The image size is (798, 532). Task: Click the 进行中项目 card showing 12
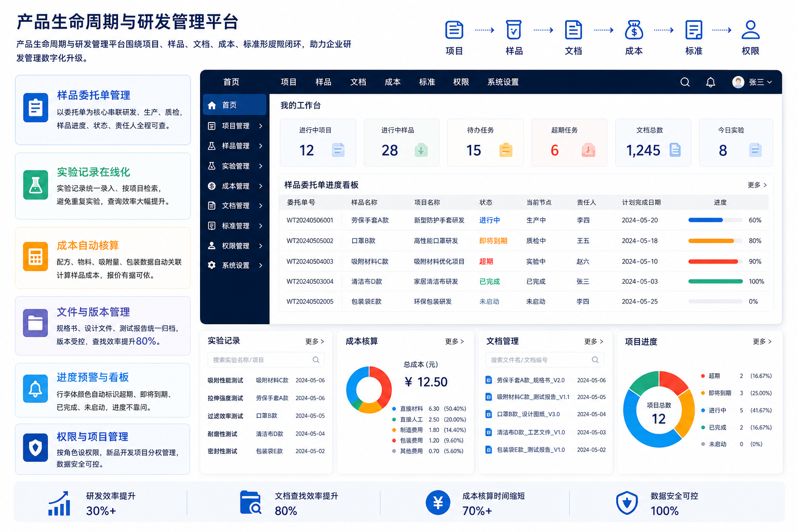click(x=318, y=142)
